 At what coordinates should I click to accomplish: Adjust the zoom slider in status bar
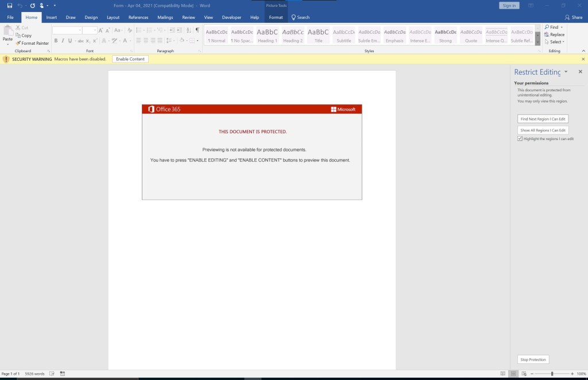pos(552,374)
